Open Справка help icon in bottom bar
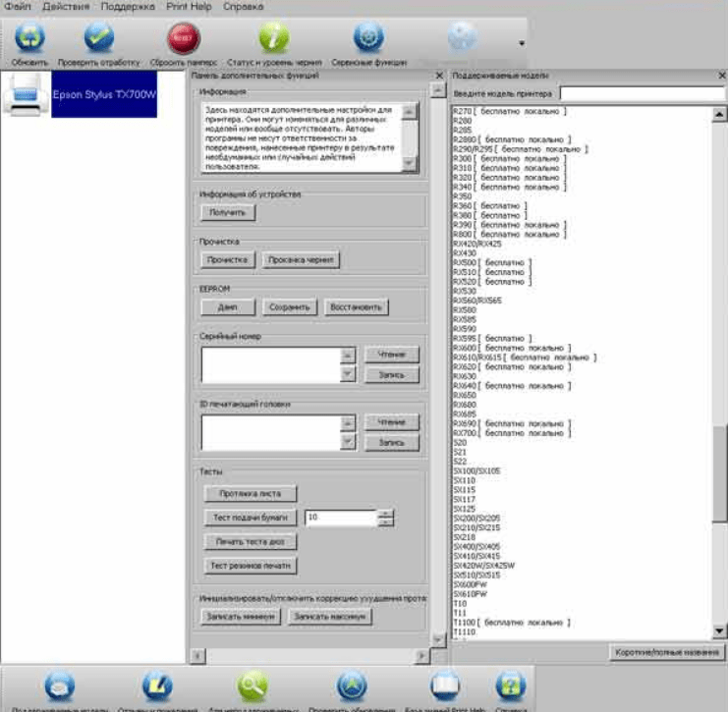The height and width of the screenshot is (712, 728). [511, 685]
